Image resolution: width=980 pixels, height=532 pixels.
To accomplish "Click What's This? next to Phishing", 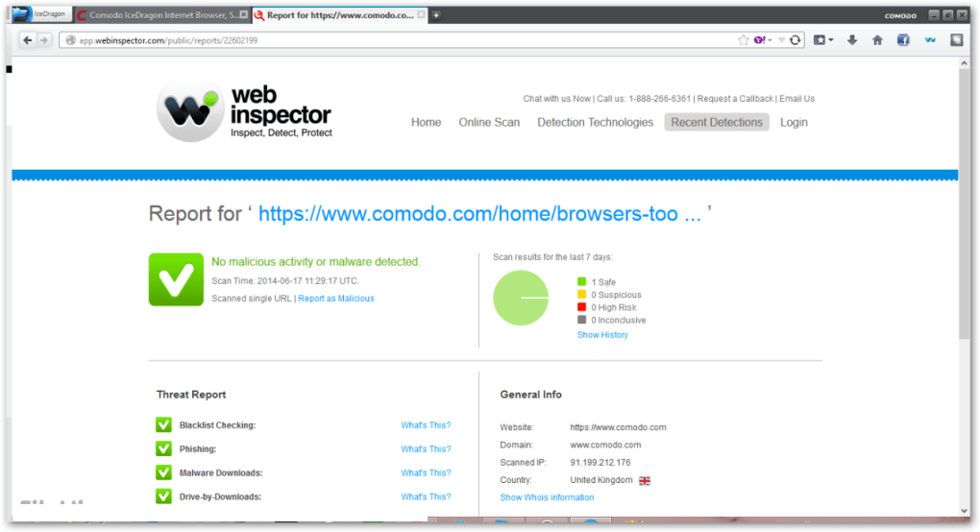I will 426,449.
